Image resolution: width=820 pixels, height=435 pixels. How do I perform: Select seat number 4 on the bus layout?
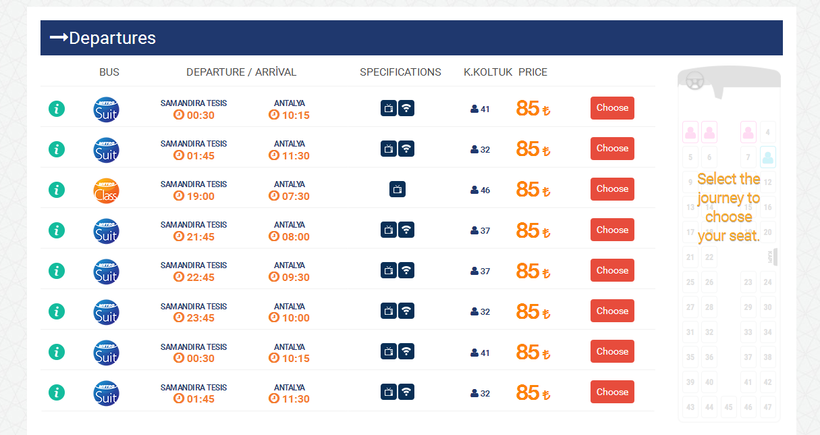[x=767, y=132]
